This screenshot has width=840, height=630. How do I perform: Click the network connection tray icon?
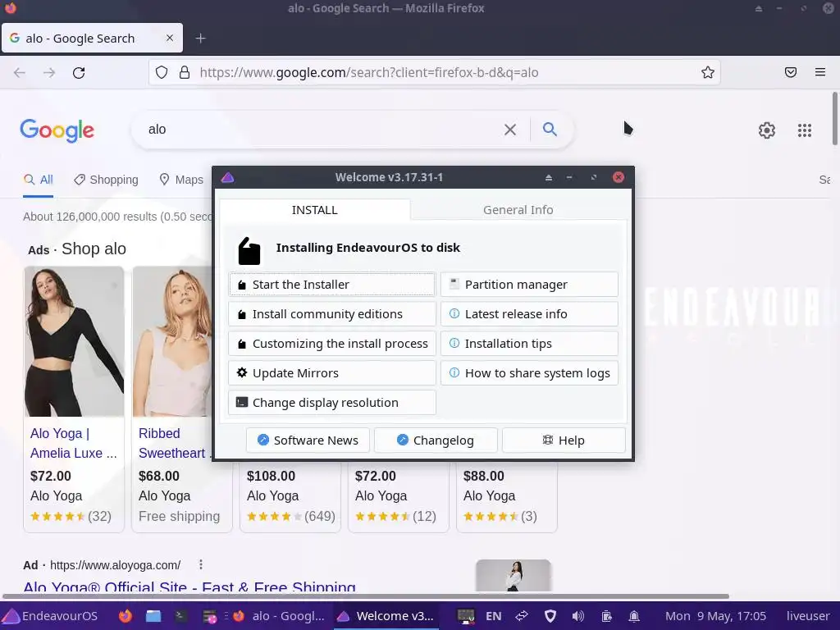[x=522, y=616]
